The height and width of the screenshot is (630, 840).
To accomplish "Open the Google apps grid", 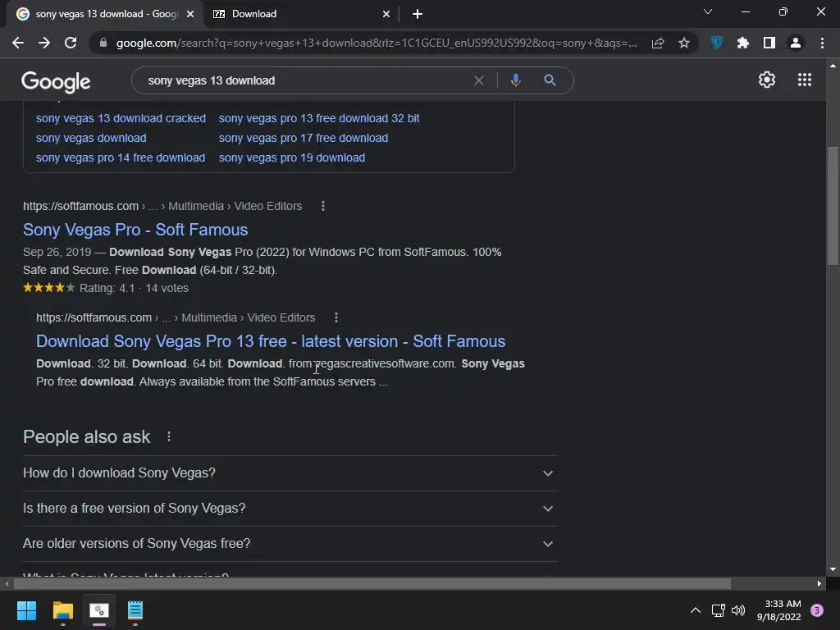I will click(x=805, y=80).
